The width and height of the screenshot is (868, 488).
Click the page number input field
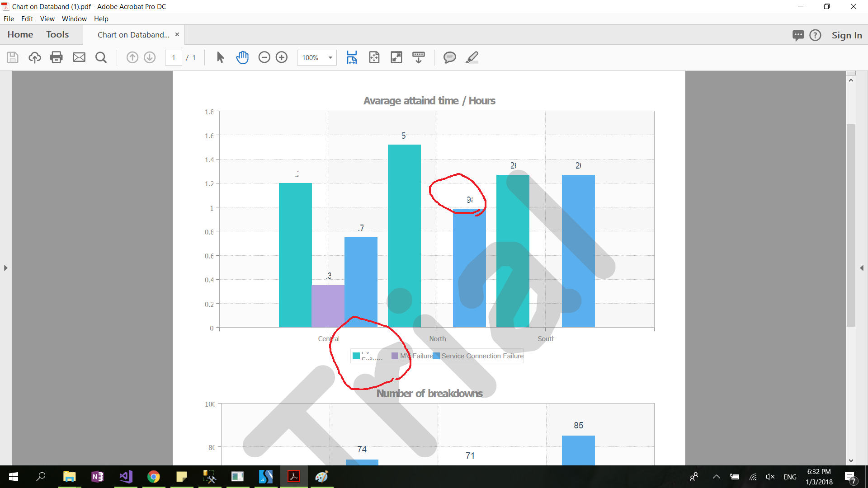click(174, 58)
